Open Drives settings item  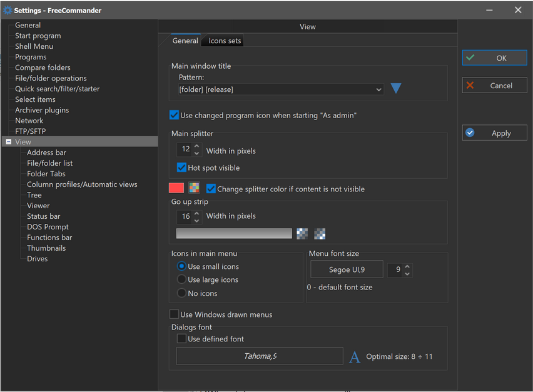click(38, 258)
